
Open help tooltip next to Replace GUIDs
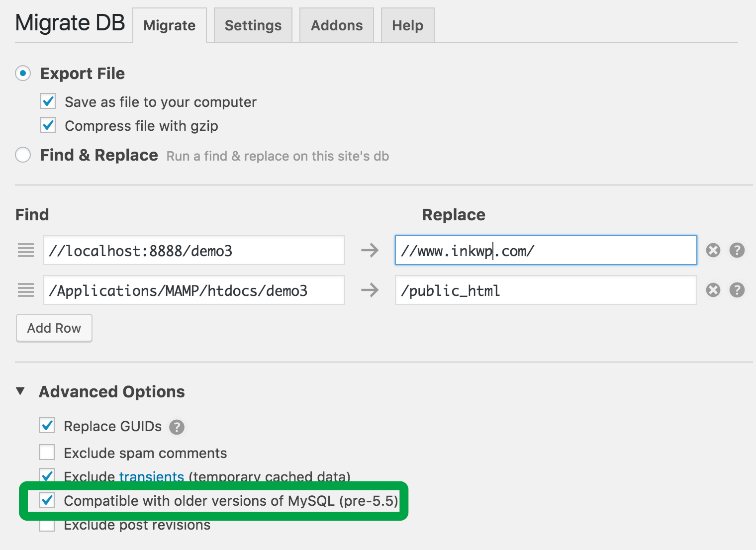(177, 426)
